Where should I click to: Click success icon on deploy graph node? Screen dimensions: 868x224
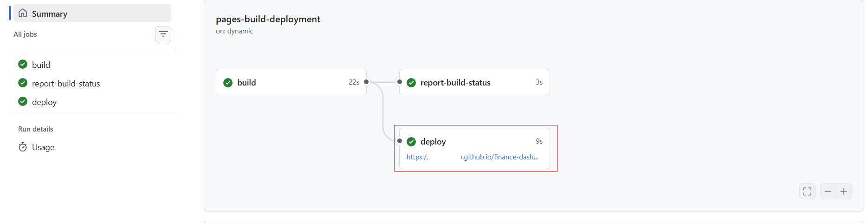pos(411,142)
